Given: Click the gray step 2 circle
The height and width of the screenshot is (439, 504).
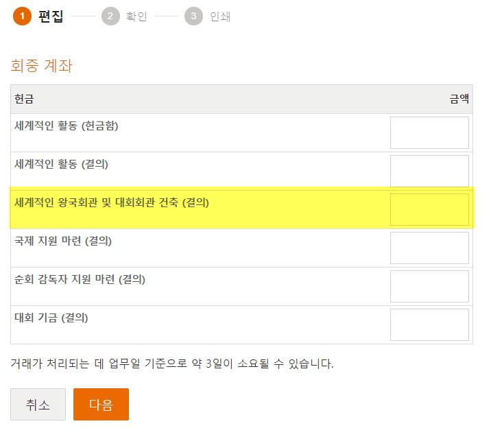Looking at the screenshot, I should (x=110, y=16).
